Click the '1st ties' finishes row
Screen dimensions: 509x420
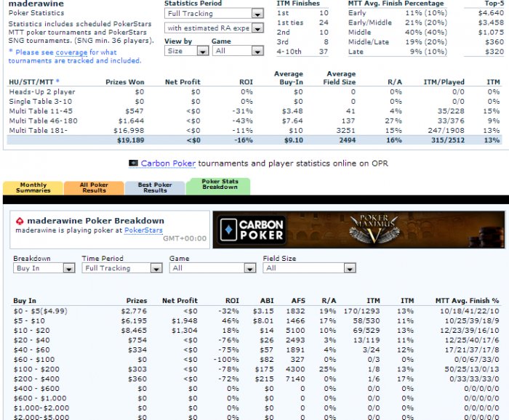click(302, 23)
